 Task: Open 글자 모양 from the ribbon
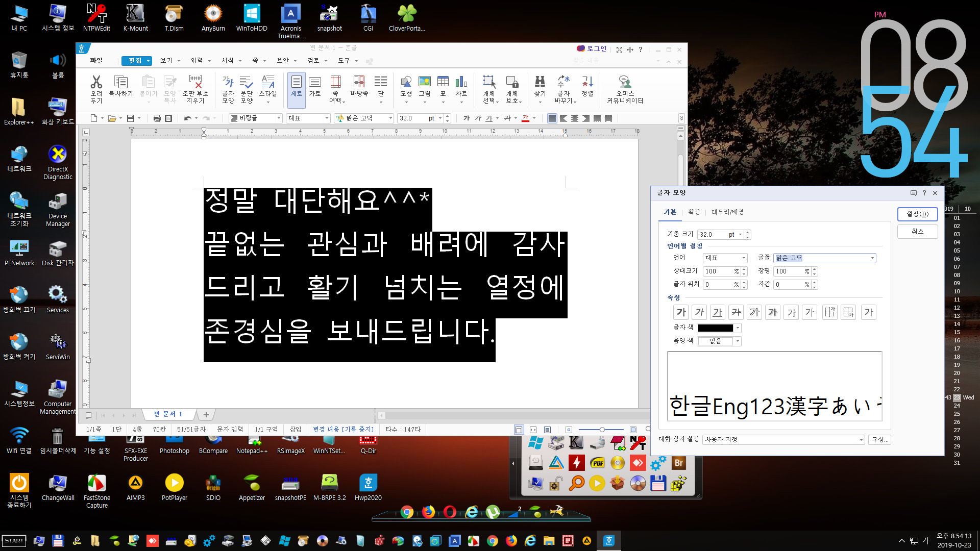pos(228,89)
